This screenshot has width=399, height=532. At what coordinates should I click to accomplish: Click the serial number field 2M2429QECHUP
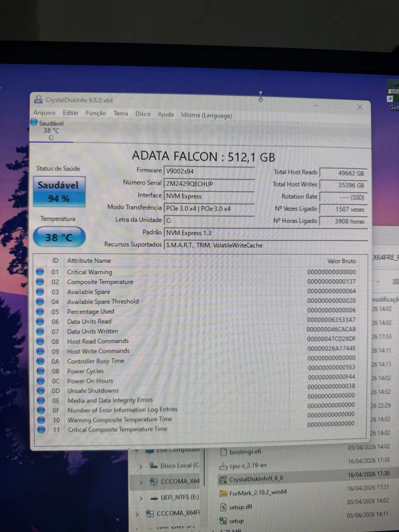[209, 184]
